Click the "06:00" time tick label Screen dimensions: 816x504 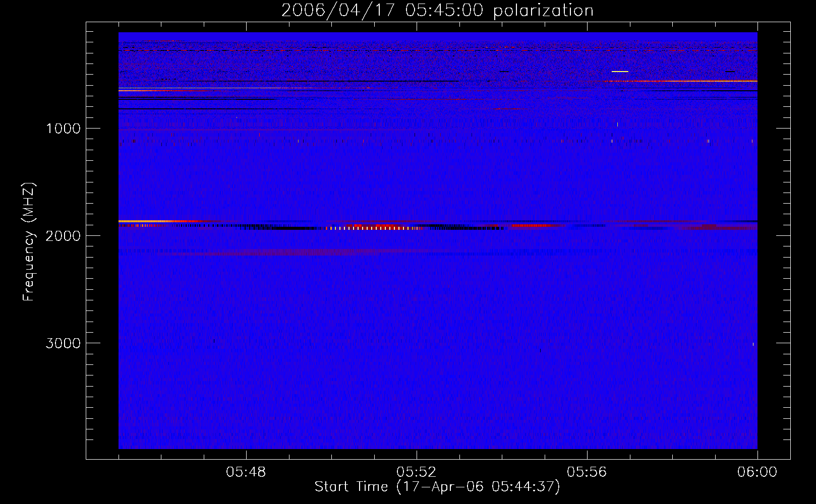coord(757,472)
